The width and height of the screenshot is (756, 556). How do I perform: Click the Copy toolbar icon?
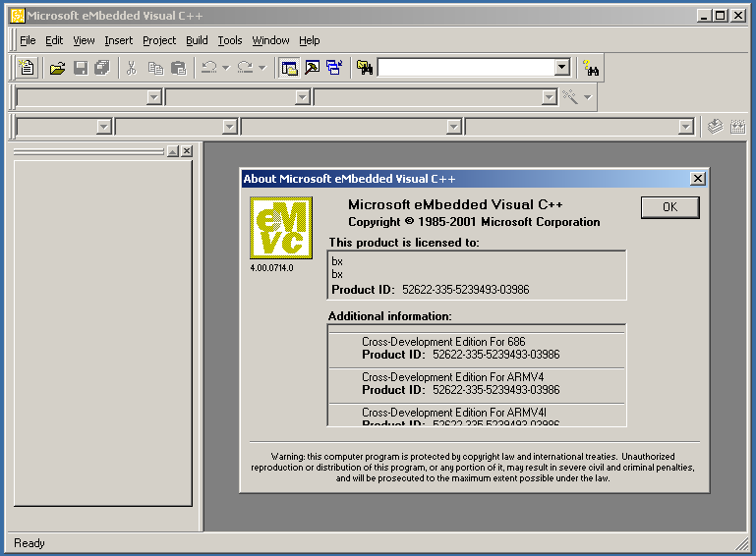click(155, 68)
